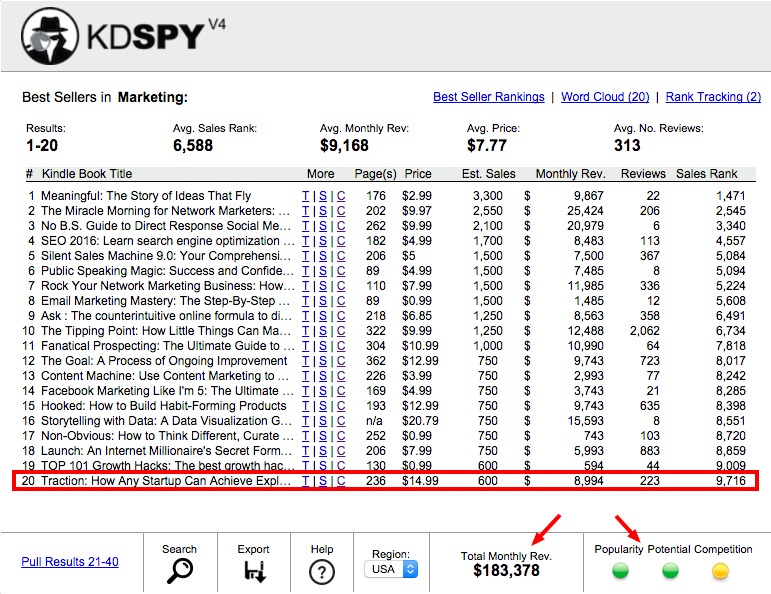Screen dimensions: 771x594
Task: Sort by Price column header
Action: point(418,174)
